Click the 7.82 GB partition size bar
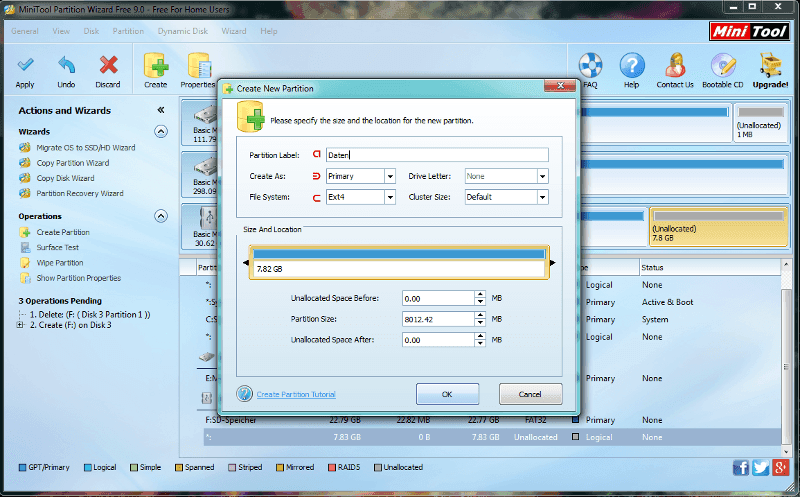The height and width of the screenshot is (497, 800). coord(399,263)
